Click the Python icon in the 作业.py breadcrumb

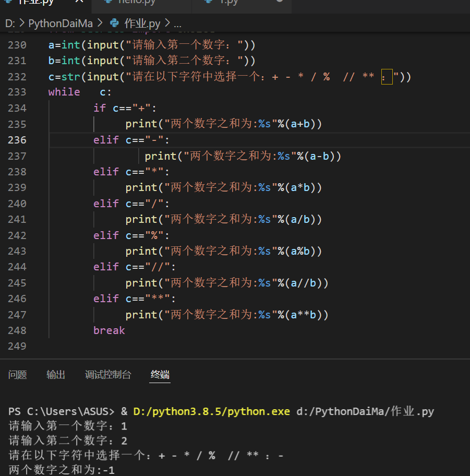[x=114, y=23]
